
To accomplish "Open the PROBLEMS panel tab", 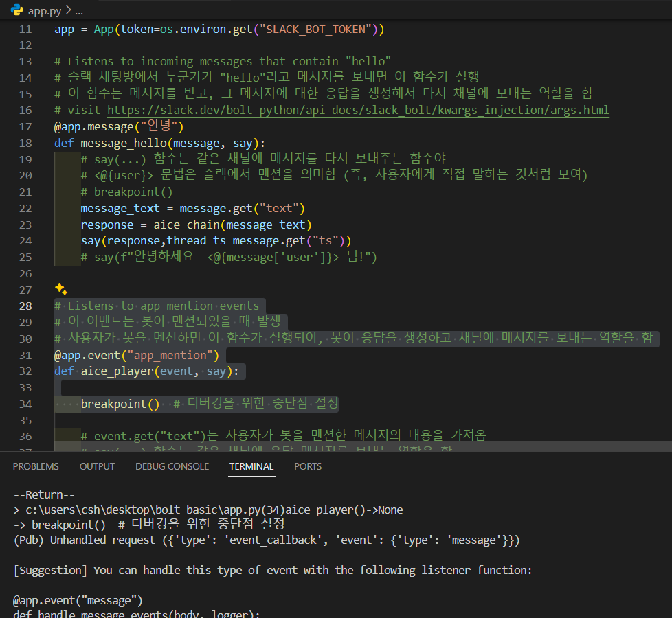I will pos(36,466).
